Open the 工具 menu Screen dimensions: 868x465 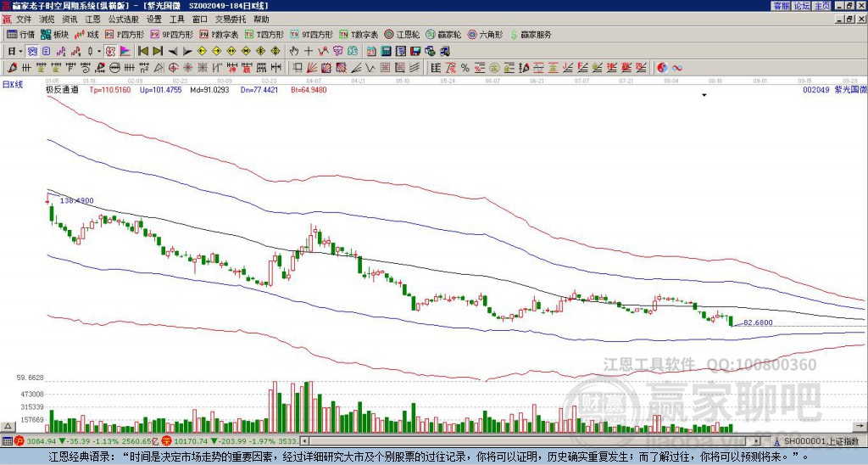pyautogui.click(x=176, y=20)
